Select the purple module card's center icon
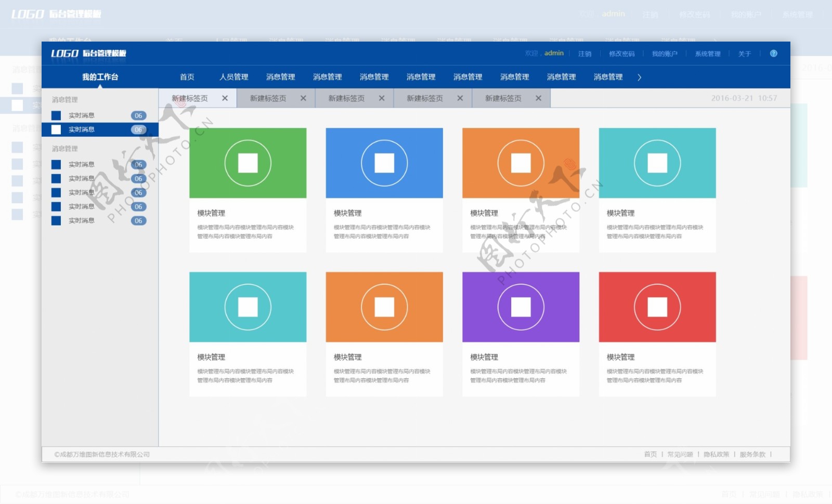This screenshot has height=504, width=832. pos(521,307)
